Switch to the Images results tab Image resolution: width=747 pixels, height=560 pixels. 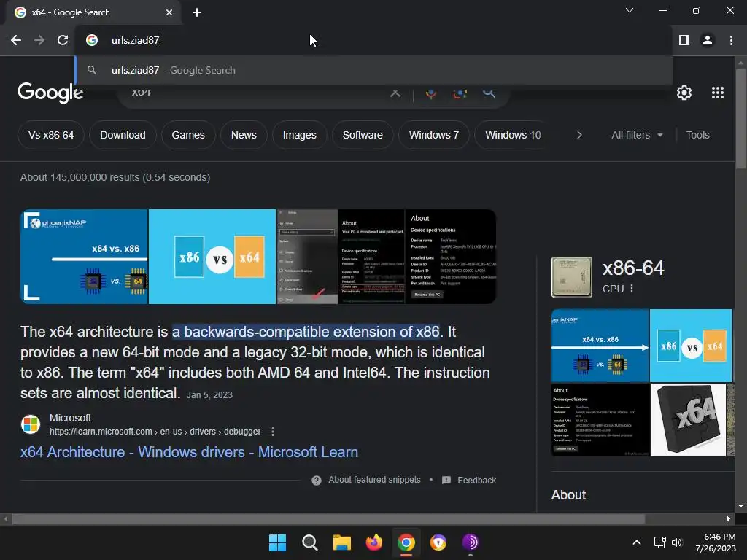coord(300,135)
